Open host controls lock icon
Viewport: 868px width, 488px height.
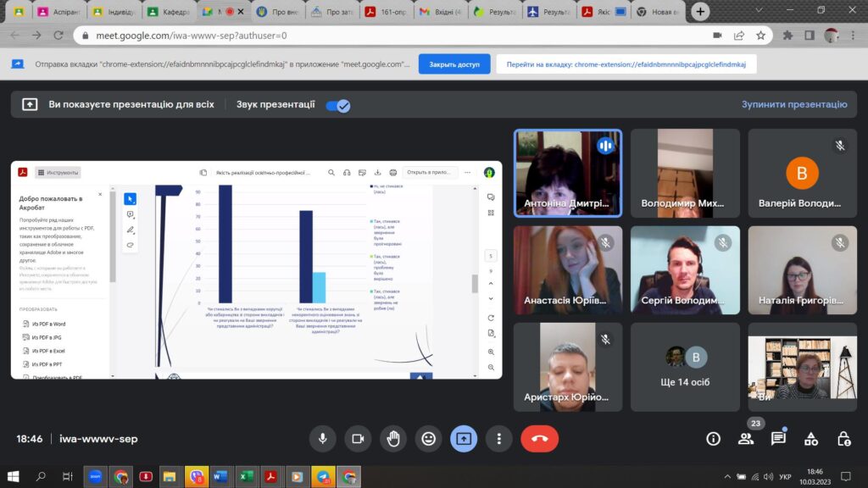click(843, 439)
